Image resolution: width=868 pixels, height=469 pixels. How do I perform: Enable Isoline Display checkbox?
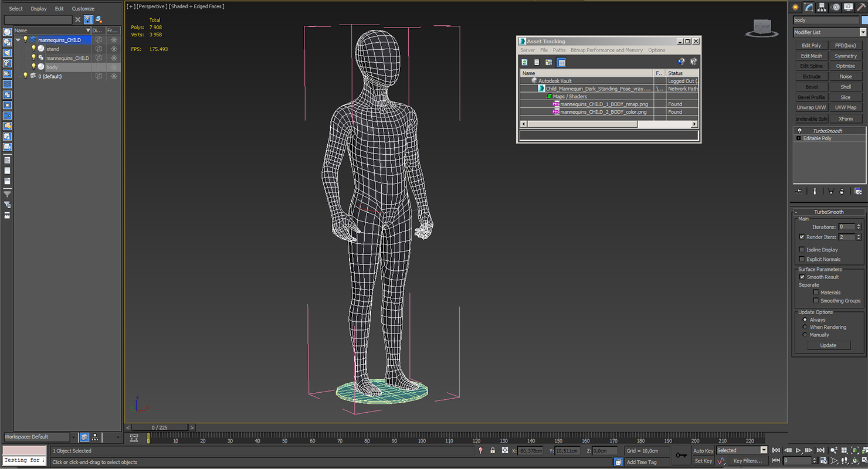click(x=802, y=250)
